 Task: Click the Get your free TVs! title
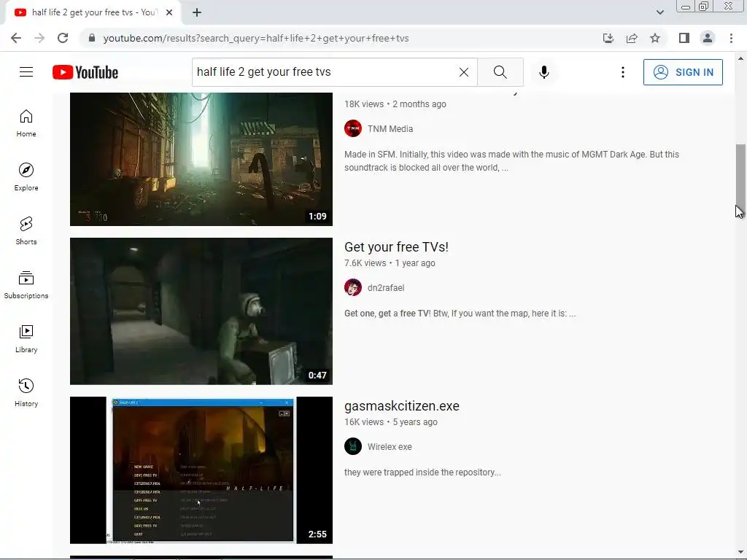coord(396,246)
